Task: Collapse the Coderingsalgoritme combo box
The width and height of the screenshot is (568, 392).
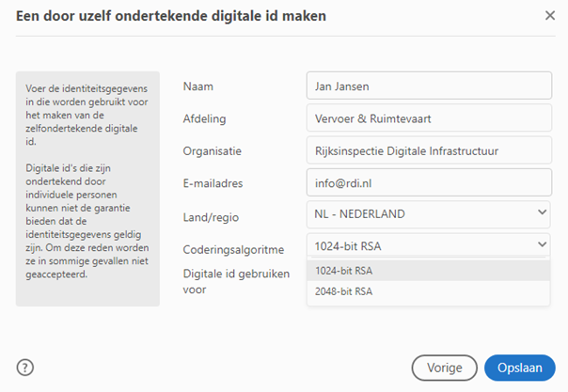Action: click(x=428, y=246)
